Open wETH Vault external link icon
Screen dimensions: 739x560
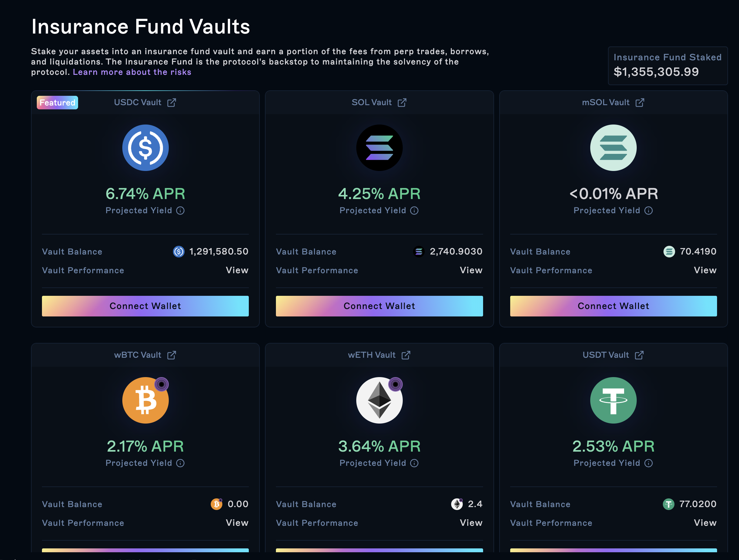point(406,355)
